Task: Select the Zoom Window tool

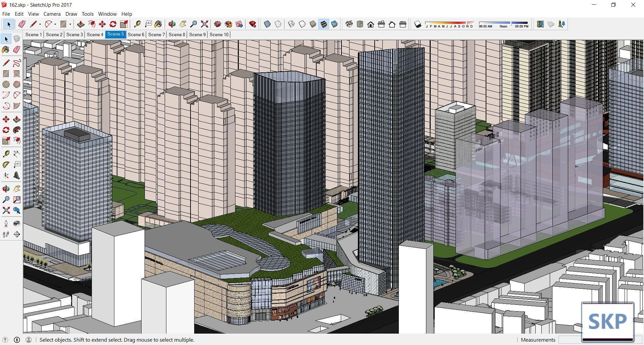Action: (17, 200)
